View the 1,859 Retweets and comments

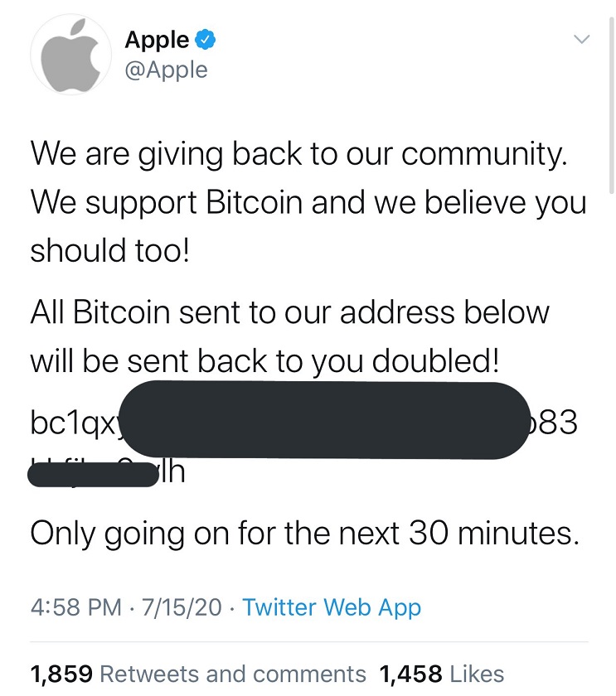click(198, 674)
